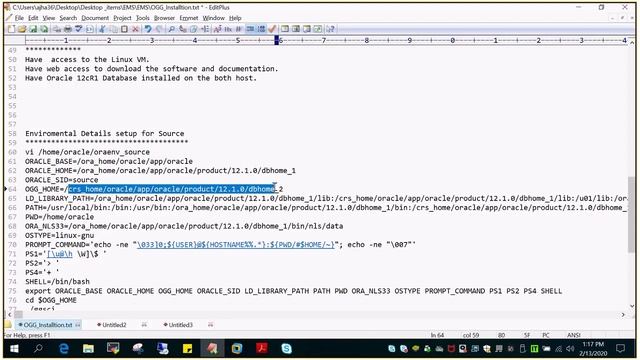Viewport: 640px width, 360px height.
Task: Open Adobe Acrobat from the taskbar
Action: pyautogui.click(x=262, y=349)
